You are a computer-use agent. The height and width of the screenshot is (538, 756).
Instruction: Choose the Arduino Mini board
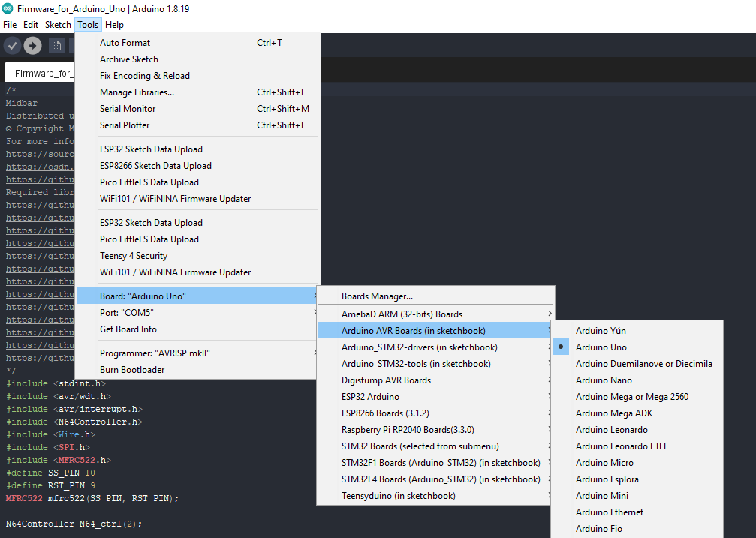(637, 495)
